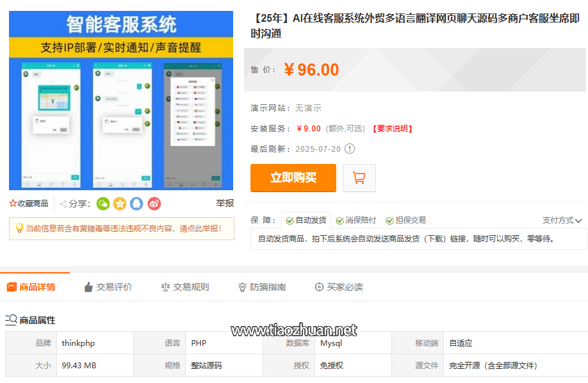Click the 立即购买 buy now button
The width and height of the screenshot is (588, 383).
pos(293,178)
